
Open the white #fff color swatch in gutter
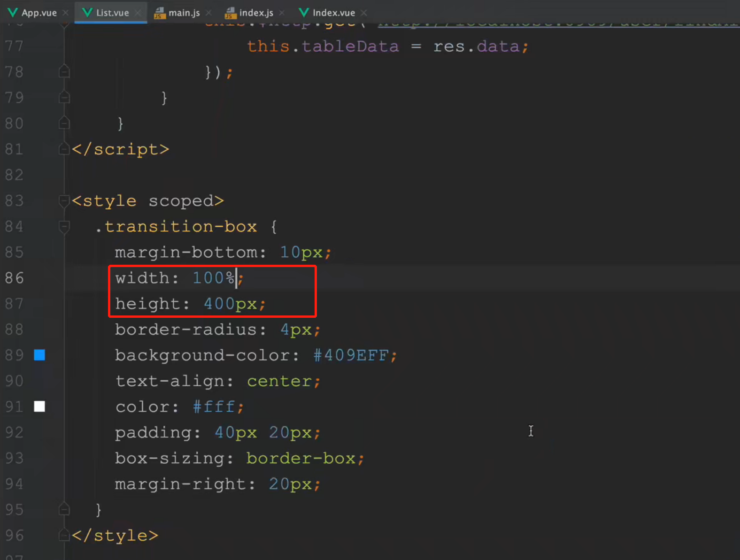pos(39,407)
